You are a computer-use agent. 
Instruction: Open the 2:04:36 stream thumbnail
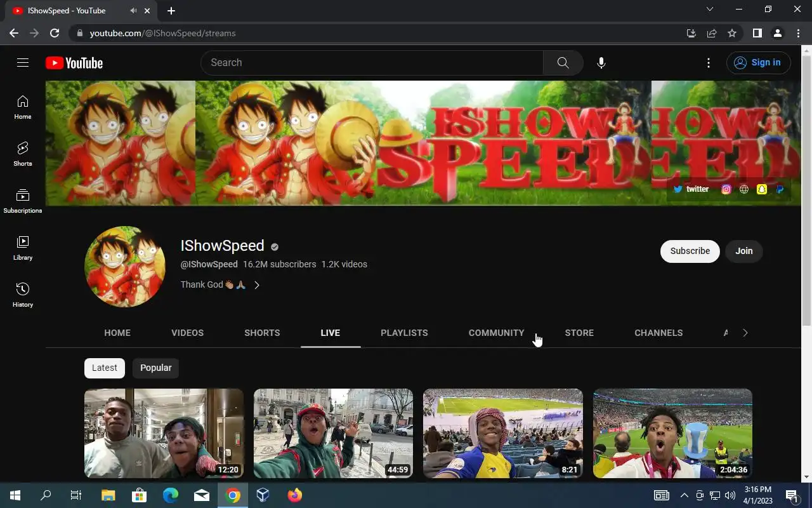[672, 433]
